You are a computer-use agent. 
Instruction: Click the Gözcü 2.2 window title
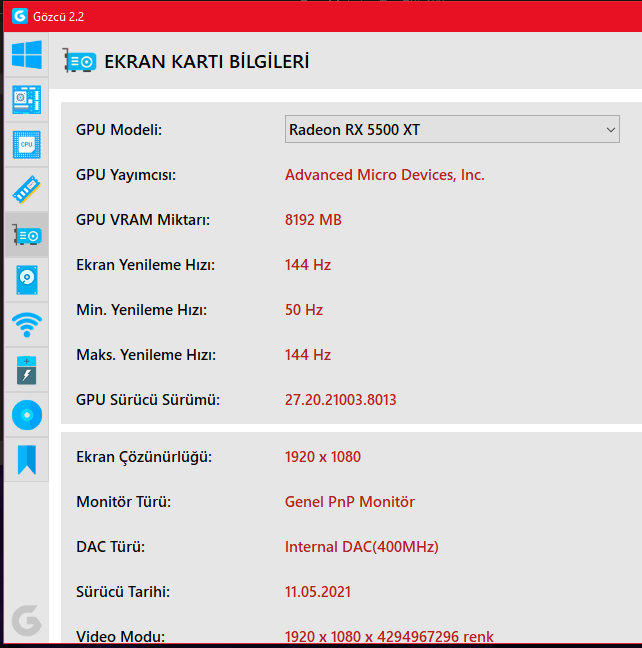(59, 17)
